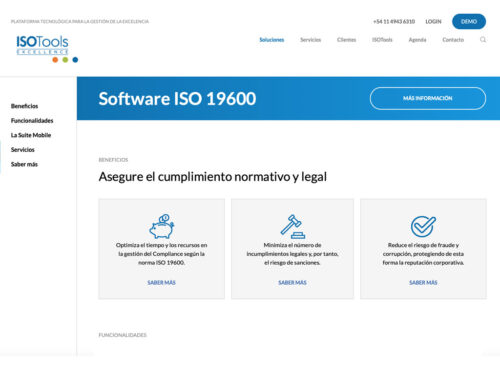Jump to Funcionalidades in the sidebar
This screenshot has width=500, height=375.
tap(32, 121)
